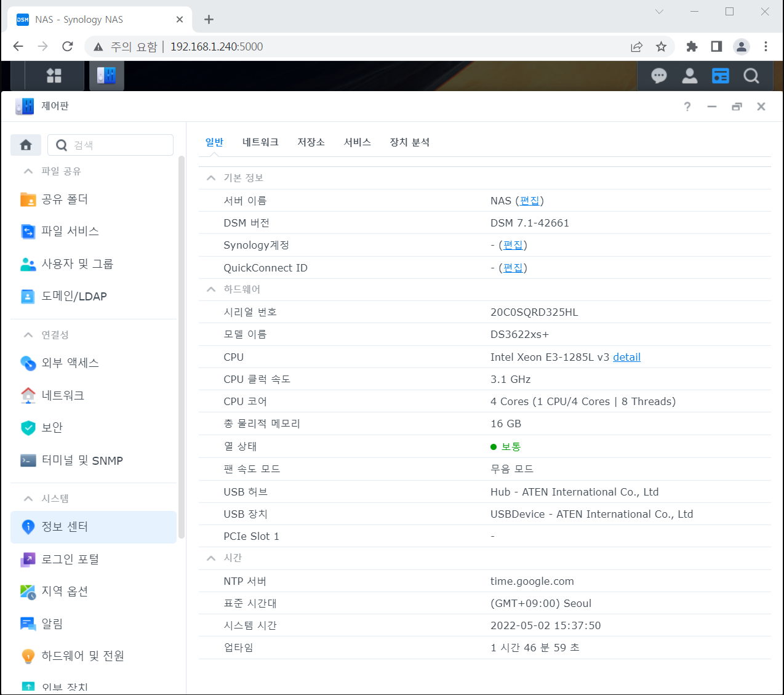Open the browser side panel icon
Image resolution: width=784 pixels, height=695 pixels.
tap(716, 46)
